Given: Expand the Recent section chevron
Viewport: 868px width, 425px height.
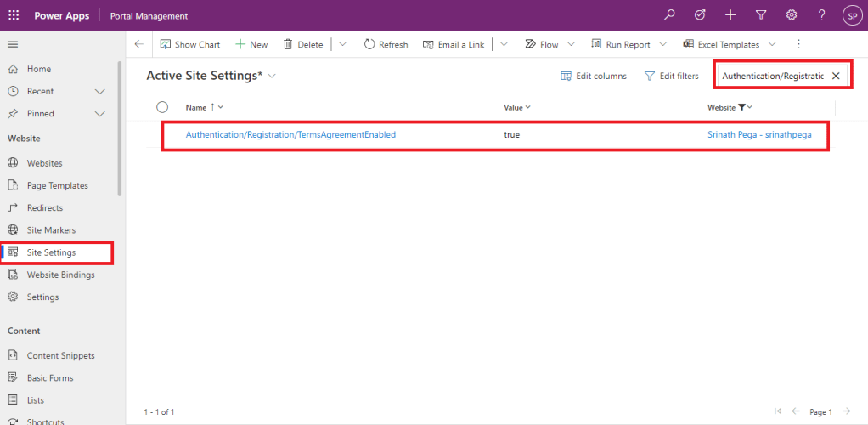Looking at the screenshot, I should coord(99,91).
